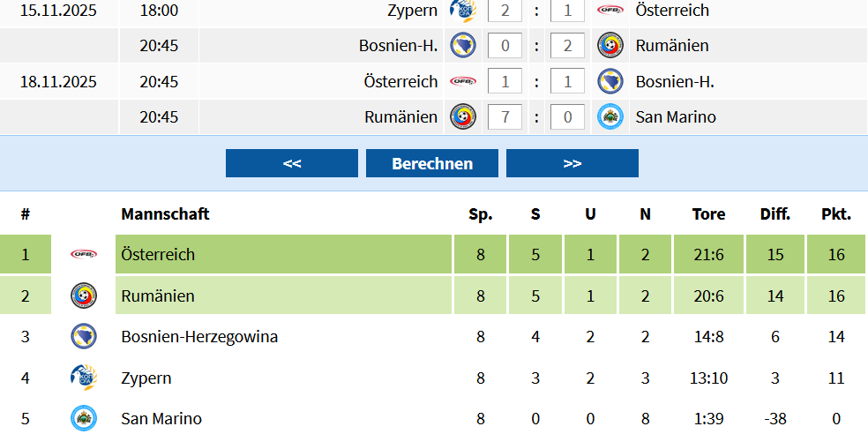Click Rumänien home score field showing 7
Screen dimensions: 868x434
point(505,117)
